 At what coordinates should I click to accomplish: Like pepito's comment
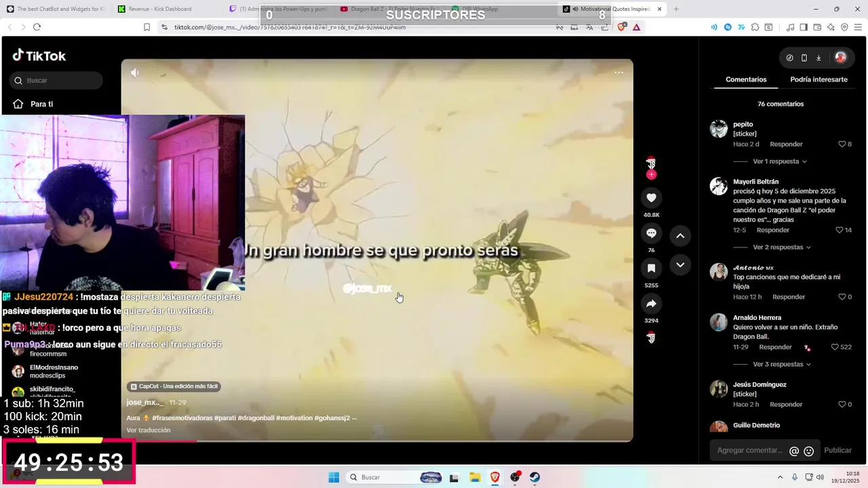coord(842,144)
